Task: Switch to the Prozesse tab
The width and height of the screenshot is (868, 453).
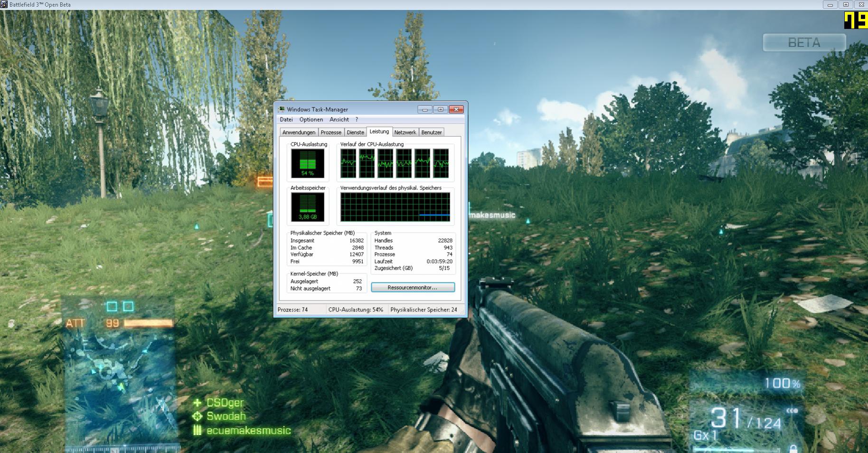Action: [331, 132]
